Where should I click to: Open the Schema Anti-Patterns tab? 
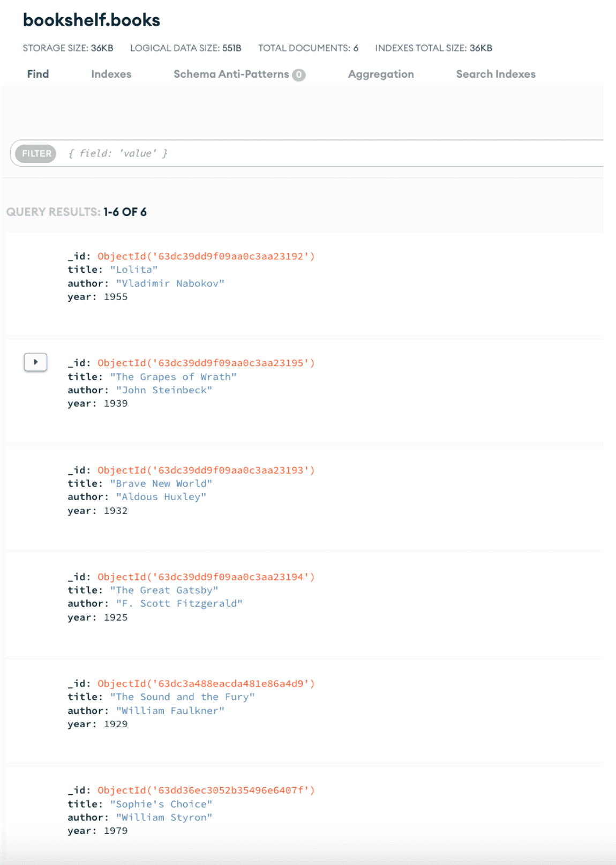pyautogui.click(x=231, y=74)
